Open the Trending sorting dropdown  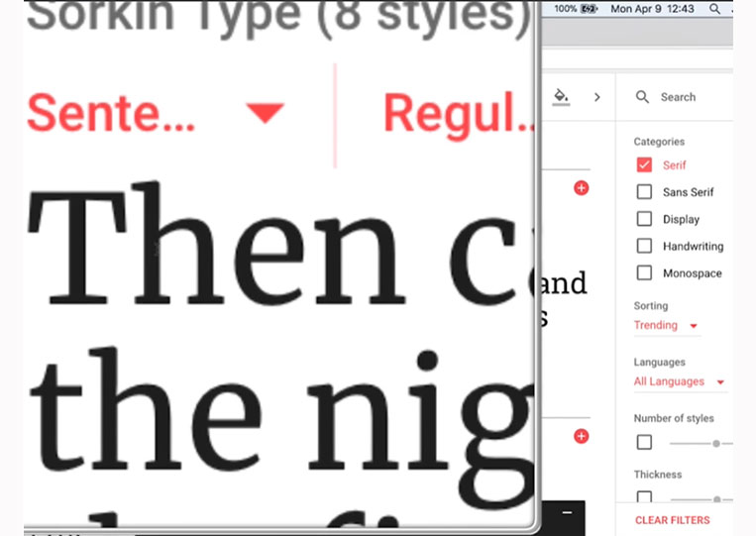[x=666, y=325]
